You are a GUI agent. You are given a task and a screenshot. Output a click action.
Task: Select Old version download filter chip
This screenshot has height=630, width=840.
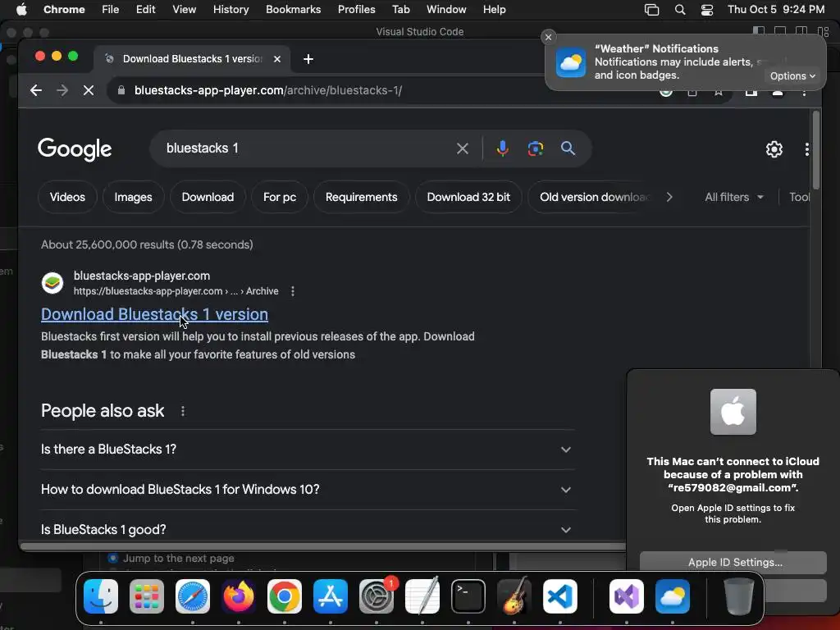click(x=594, y=197)
